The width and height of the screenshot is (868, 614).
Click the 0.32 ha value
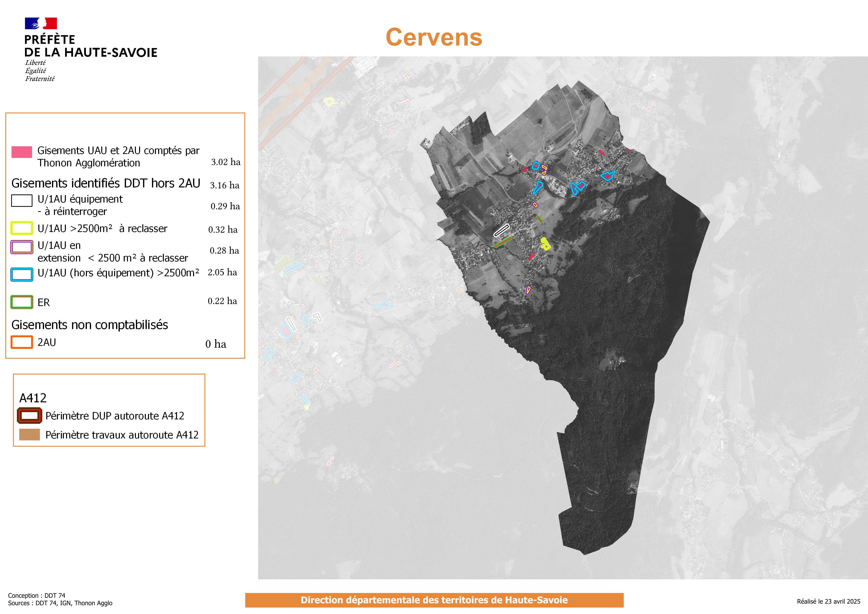point(223,230)
